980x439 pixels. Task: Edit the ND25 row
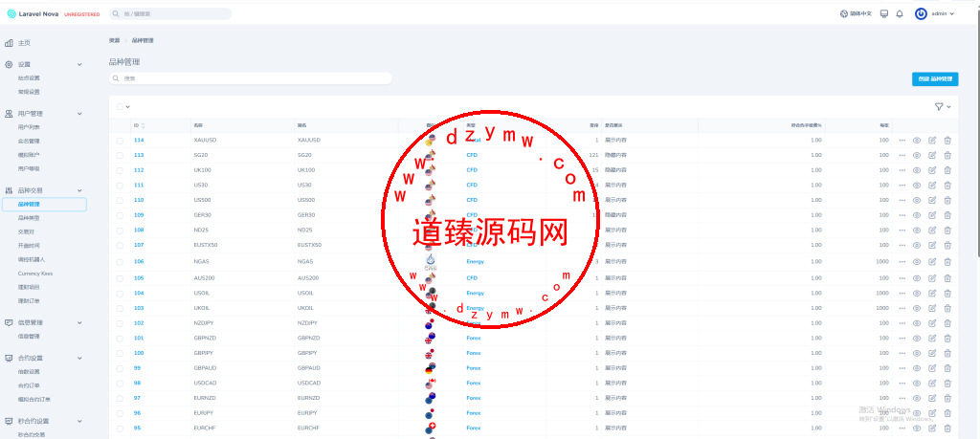[x=932, y=230]
